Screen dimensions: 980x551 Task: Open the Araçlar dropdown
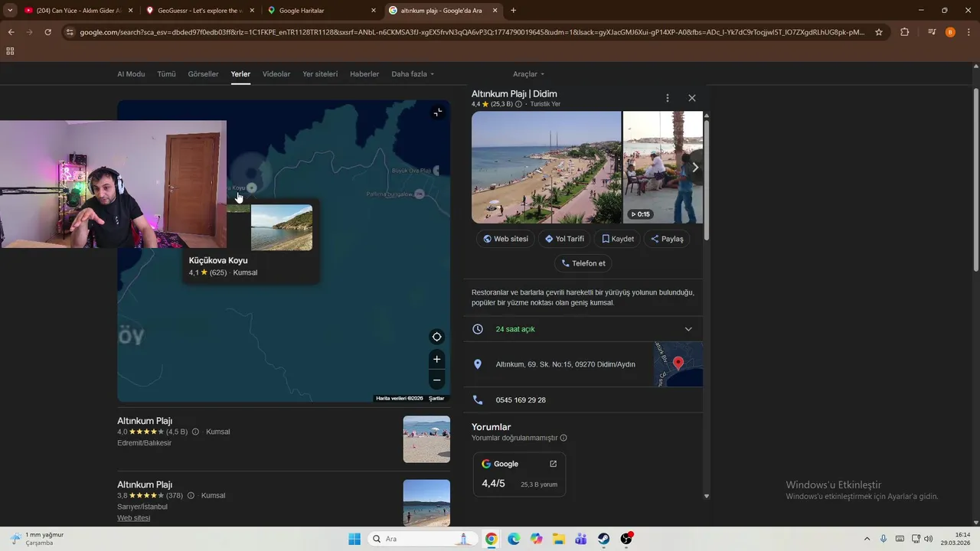528,74
